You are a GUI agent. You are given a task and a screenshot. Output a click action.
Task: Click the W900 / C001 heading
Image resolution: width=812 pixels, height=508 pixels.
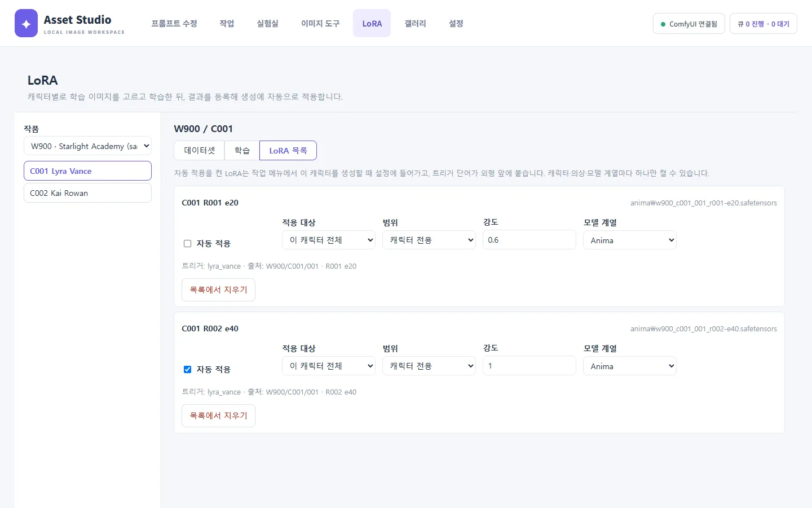[203, 129]
